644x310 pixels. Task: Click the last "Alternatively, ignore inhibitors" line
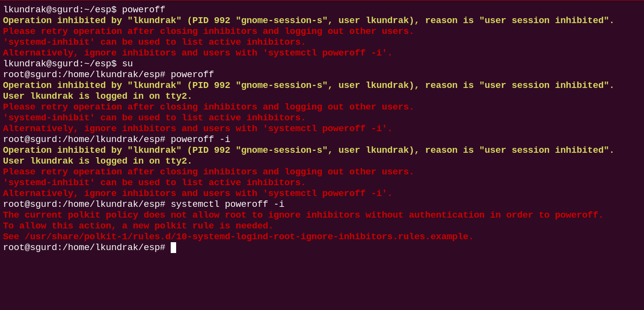point(197,194)
